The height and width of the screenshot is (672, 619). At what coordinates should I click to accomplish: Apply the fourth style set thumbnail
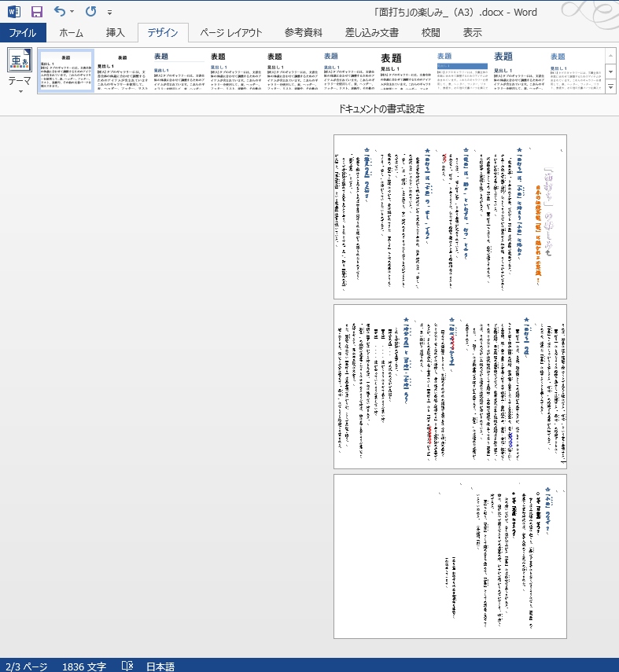tap(235, 72)
